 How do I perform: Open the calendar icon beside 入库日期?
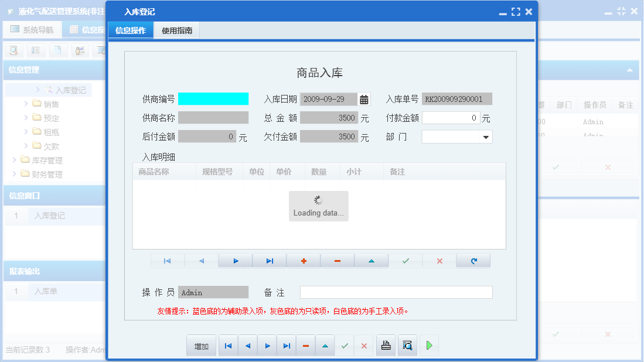coord(364,98)
